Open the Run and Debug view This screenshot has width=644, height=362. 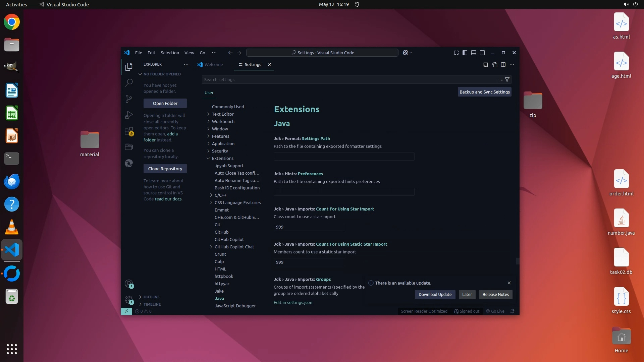tap(129, 115)
